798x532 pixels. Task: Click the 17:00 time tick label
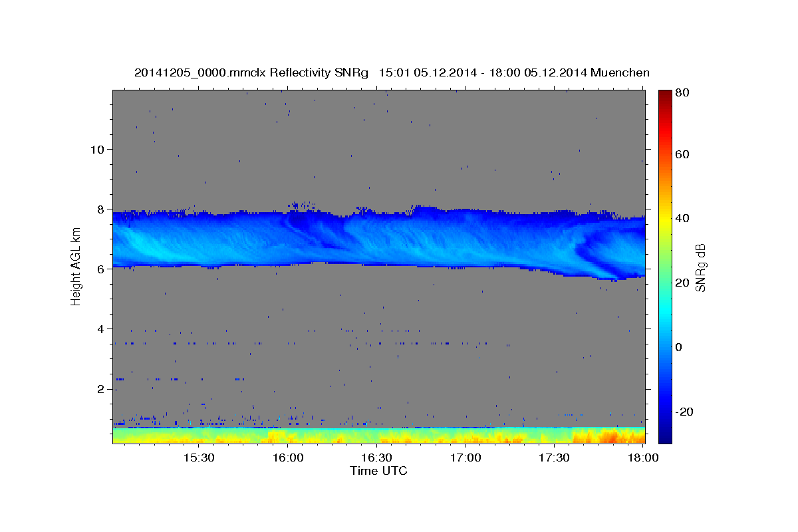pyautogui.click(x=465, y=458)
